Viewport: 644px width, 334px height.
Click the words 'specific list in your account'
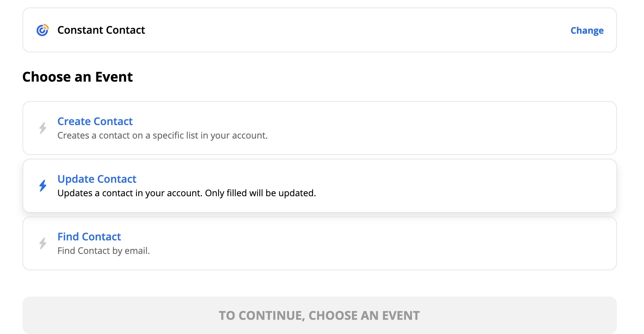point(210,136)
